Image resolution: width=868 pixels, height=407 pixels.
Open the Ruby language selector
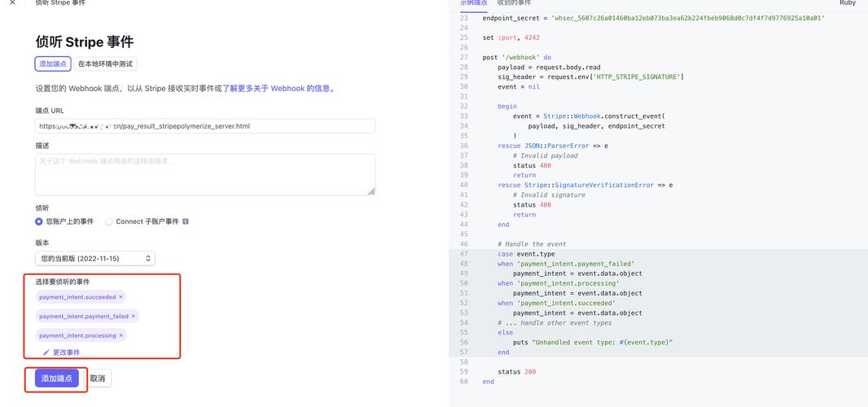pyautogui.click(x=848, y=2)
